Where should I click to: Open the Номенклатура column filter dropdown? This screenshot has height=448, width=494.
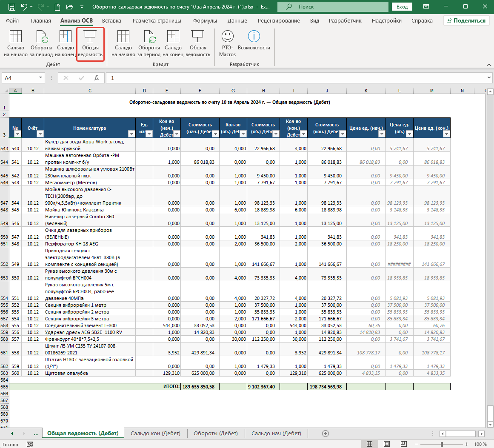pyautogui.click(x=132, y=134)
